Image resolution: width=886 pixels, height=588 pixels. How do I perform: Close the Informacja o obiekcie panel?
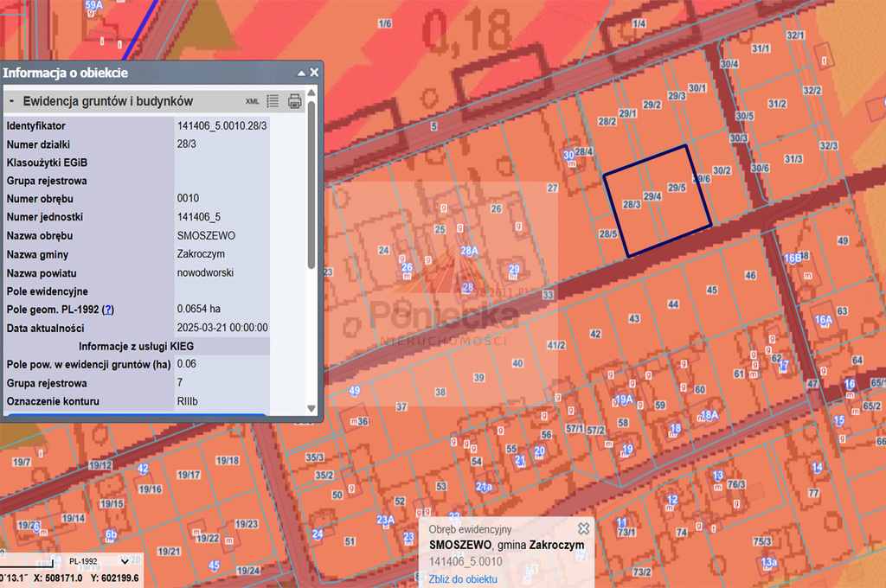click(314, 73)
